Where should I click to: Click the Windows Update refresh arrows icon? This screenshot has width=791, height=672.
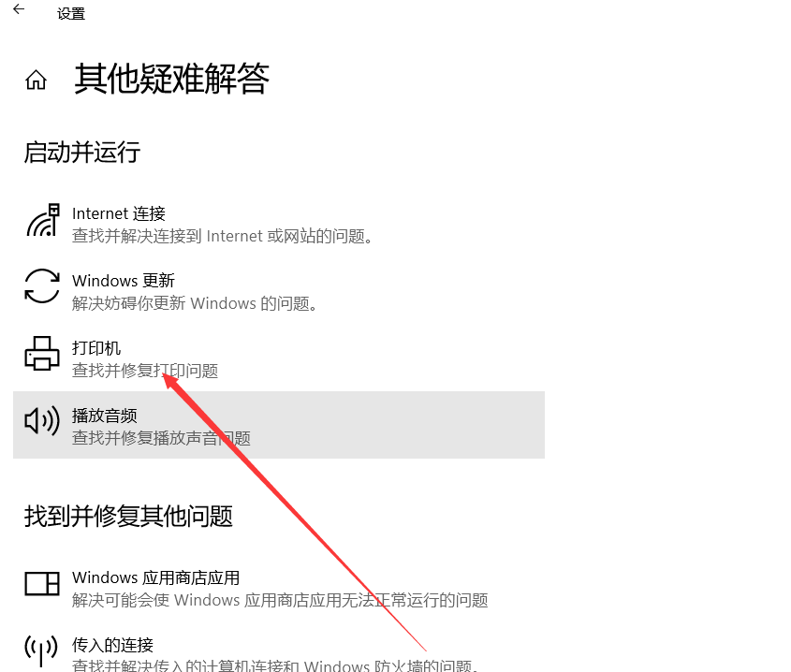(x=42, y=286)
